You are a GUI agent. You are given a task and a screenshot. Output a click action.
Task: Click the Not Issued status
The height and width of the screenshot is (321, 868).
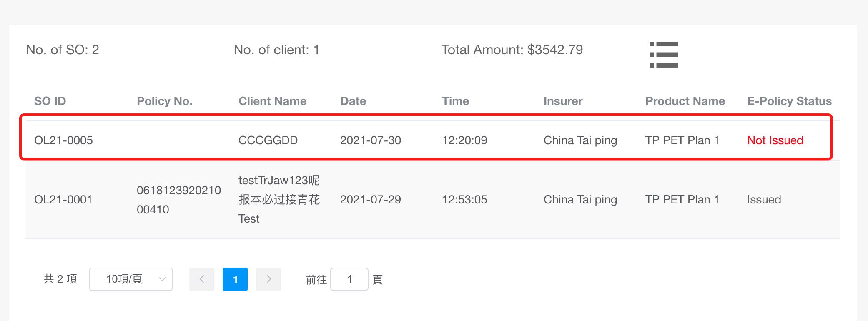[775, 140]
